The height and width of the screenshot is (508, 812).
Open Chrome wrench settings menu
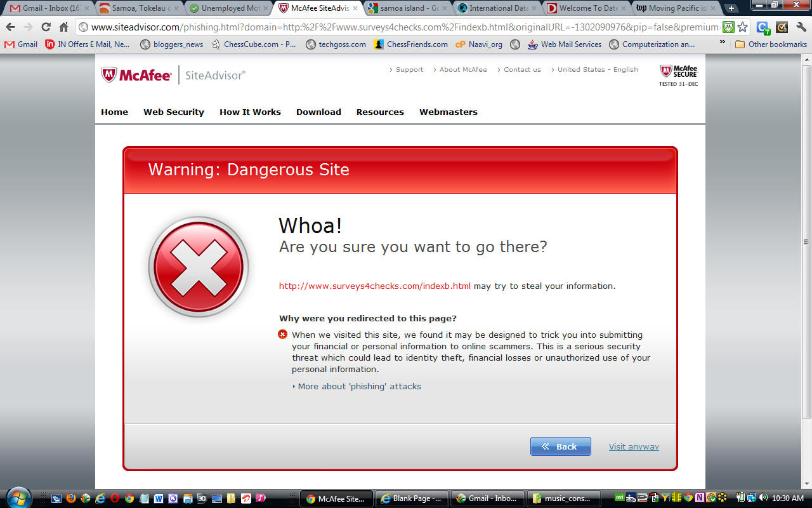point(801,27)
